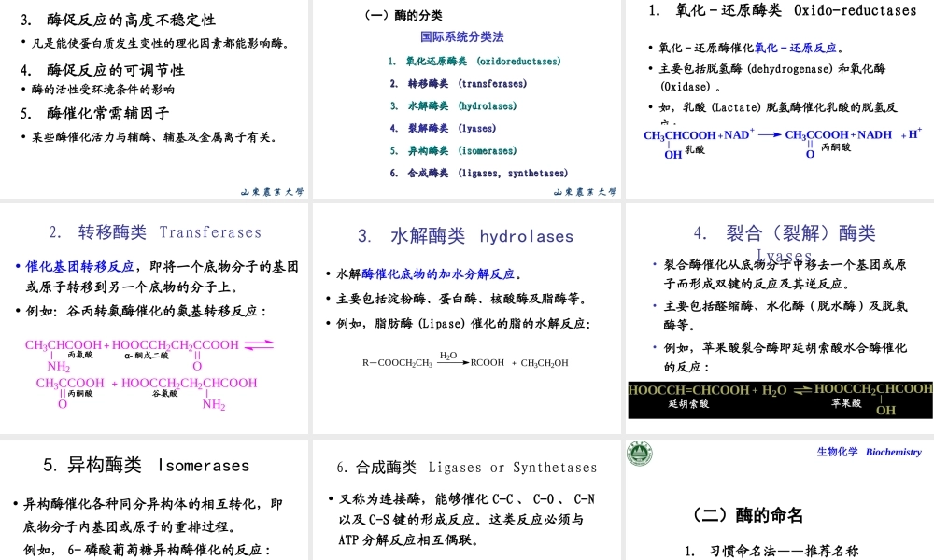Select the "生物化学 Biochemistry" header on the last slide
The width and height of the screenshot is (934, 560).
[x=868, y=453]
